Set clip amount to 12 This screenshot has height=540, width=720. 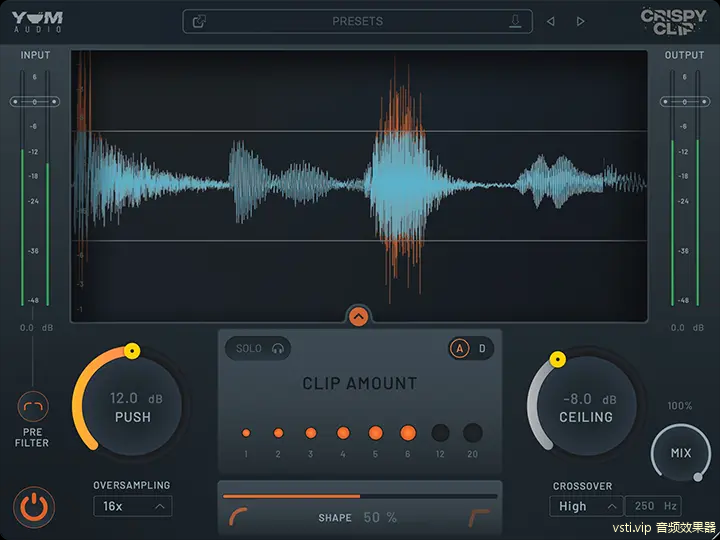click(x=440, y=433)
